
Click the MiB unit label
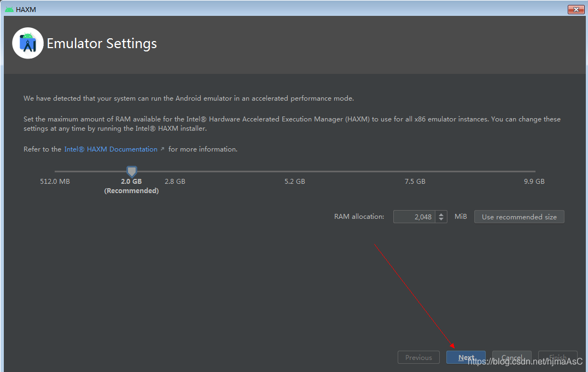pyautogui.click(x=461, y=217)
